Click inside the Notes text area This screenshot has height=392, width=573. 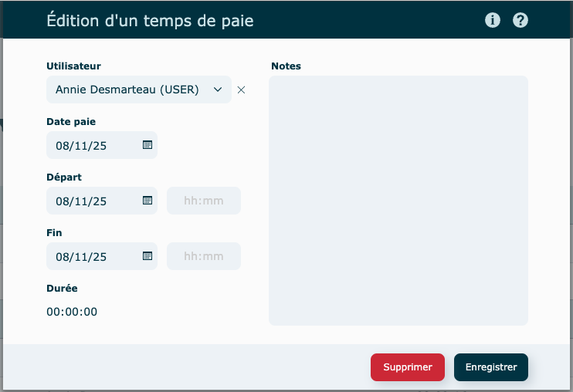398,201
